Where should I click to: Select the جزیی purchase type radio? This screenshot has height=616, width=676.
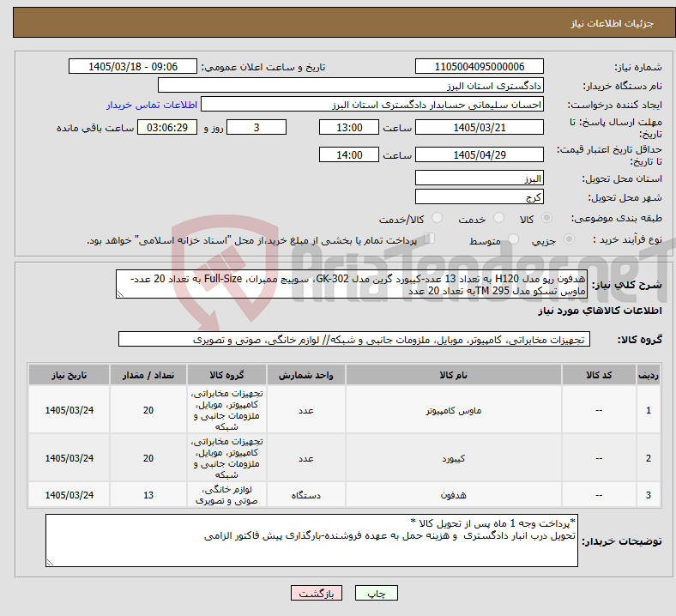(569, 239)
